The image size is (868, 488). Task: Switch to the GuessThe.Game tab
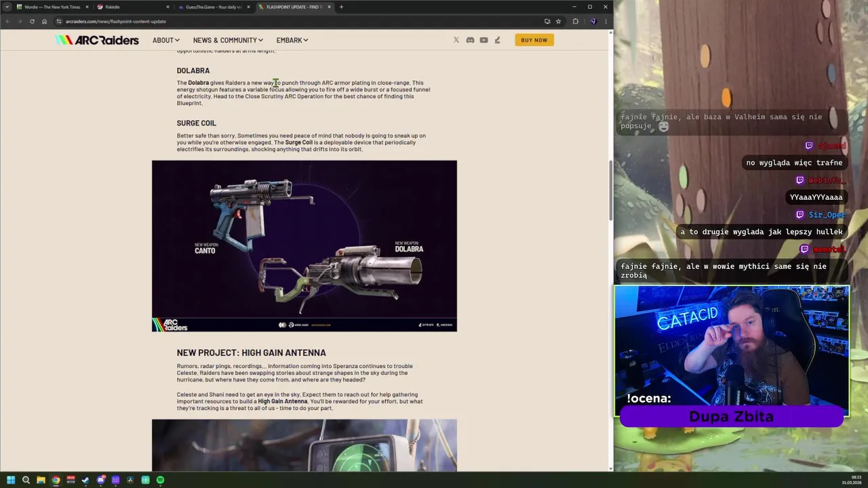point(214,7)
